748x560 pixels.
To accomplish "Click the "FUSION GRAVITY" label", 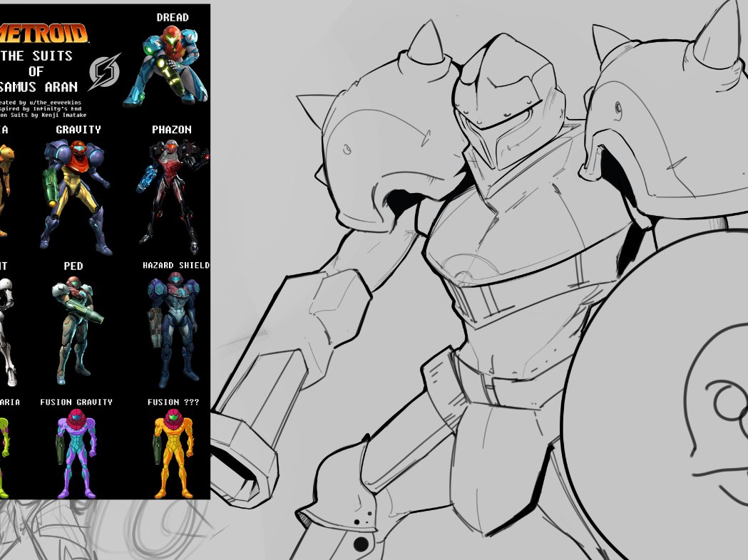I will point(76,403).
